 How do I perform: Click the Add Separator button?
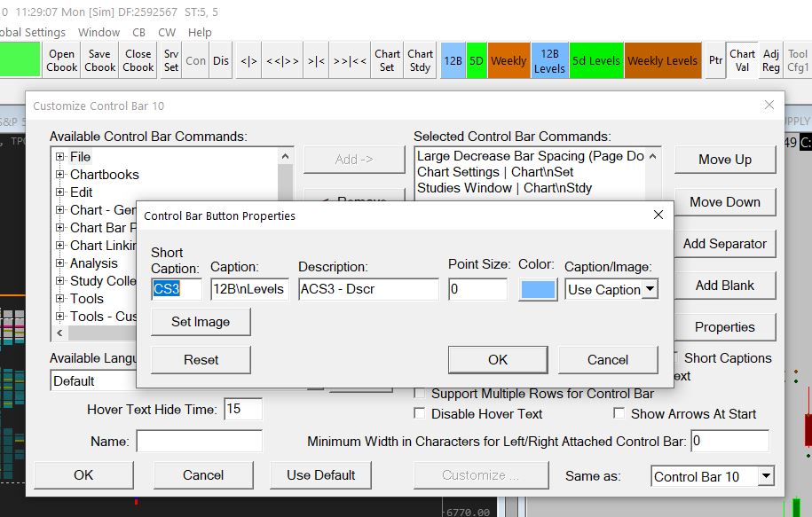tap(725, 244)
